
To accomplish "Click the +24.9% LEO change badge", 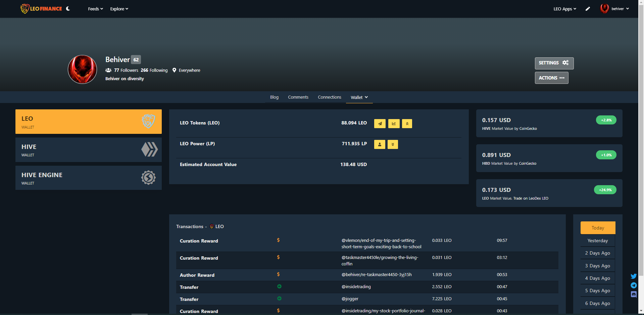I will tap(605, 190).
